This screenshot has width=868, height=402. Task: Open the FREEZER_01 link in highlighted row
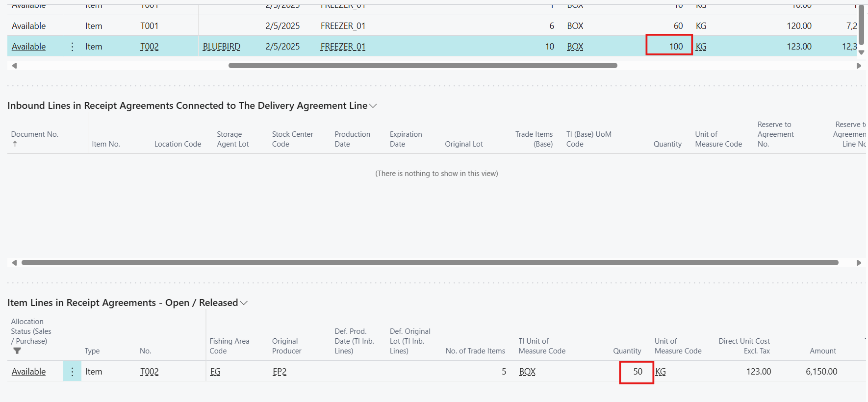pyautogui.click(x=343, y=47)
